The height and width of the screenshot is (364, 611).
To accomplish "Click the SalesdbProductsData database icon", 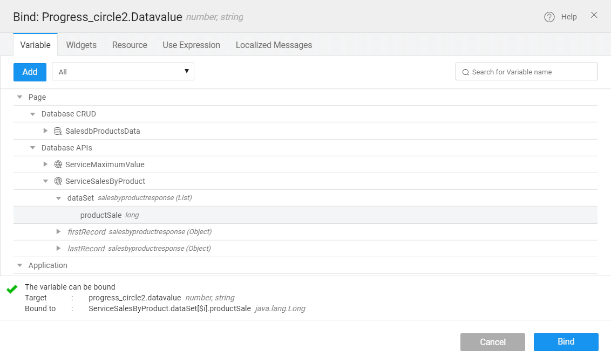I will (58, 131).
